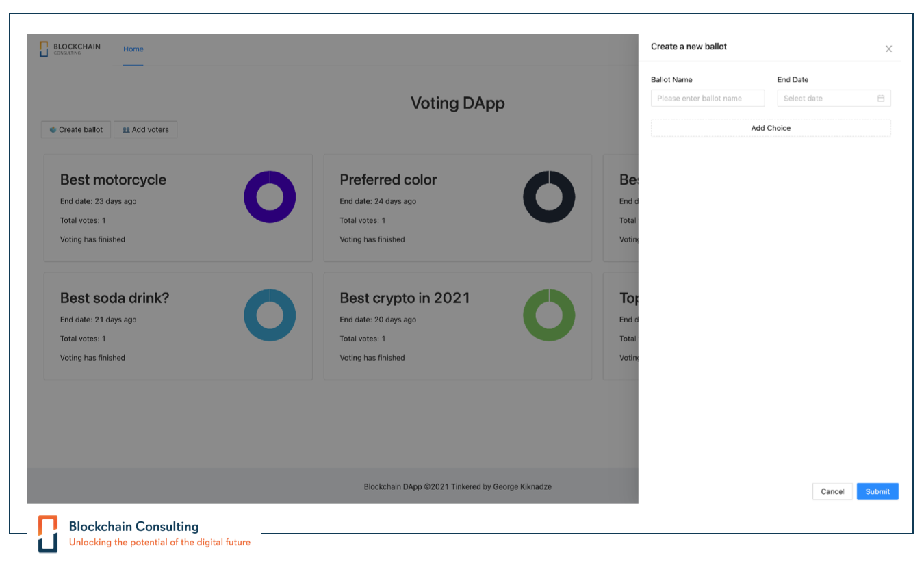Click the calendar icon in End Date field

coord(881,99)
